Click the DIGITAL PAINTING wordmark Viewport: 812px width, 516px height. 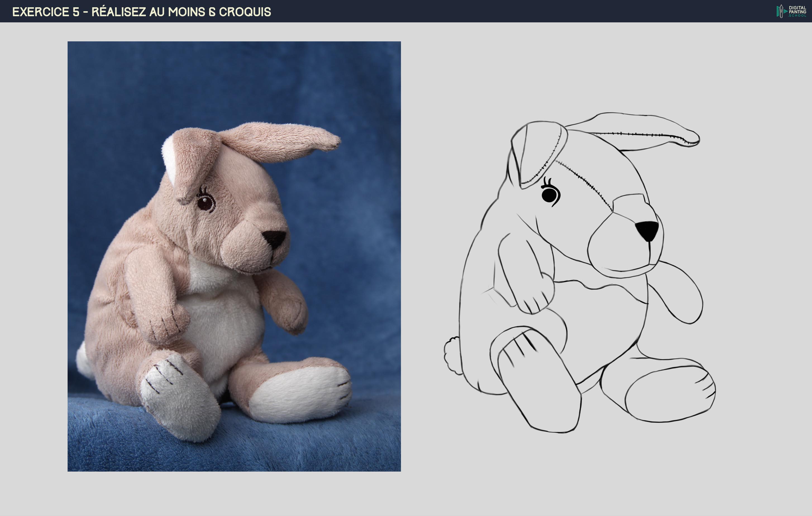797,9
